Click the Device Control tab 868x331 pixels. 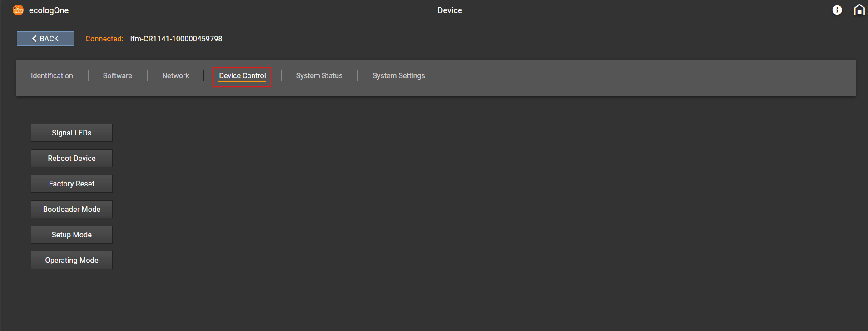point(242,76)
